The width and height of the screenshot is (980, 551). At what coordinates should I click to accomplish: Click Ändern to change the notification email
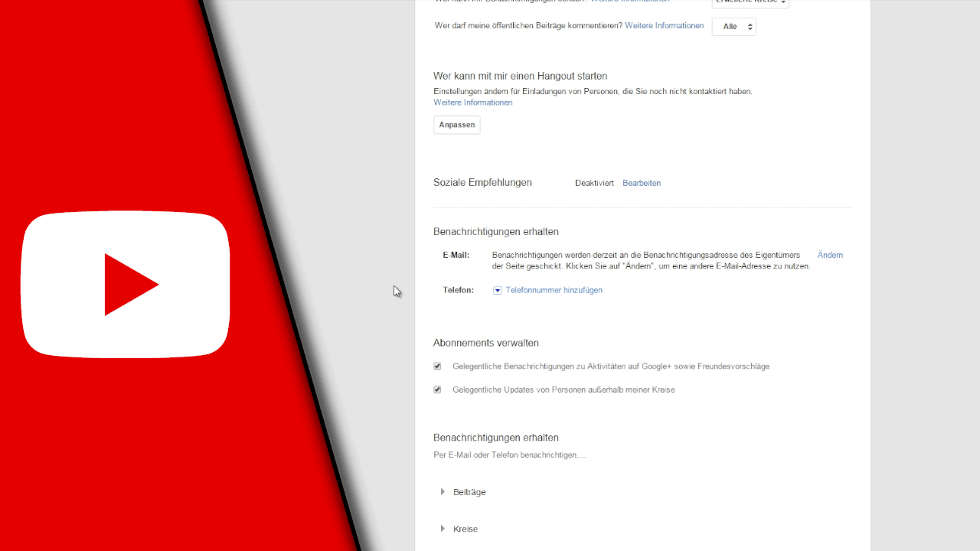point(829,255)
